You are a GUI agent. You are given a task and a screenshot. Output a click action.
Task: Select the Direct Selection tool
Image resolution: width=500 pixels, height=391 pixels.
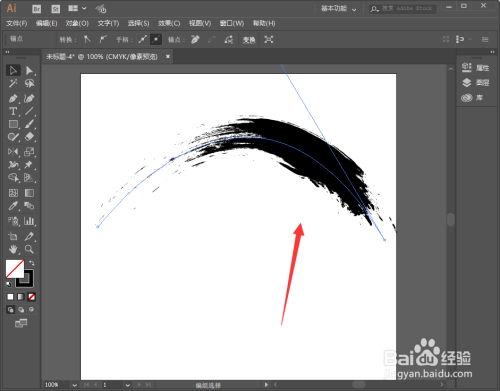tap(29, 70)
